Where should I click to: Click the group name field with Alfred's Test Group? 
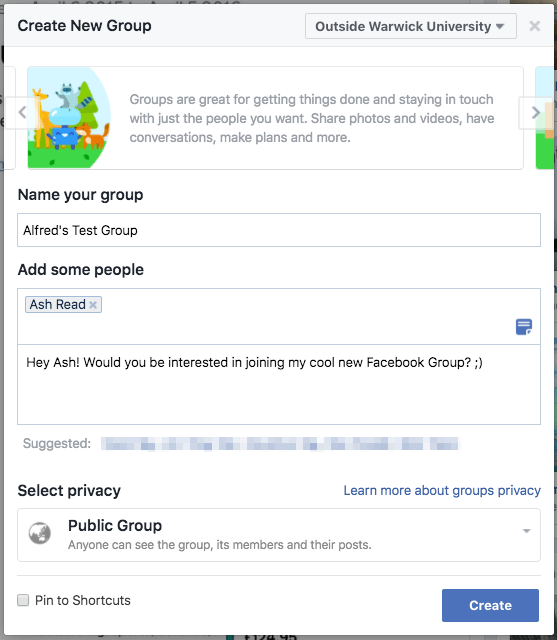[279, 230]
